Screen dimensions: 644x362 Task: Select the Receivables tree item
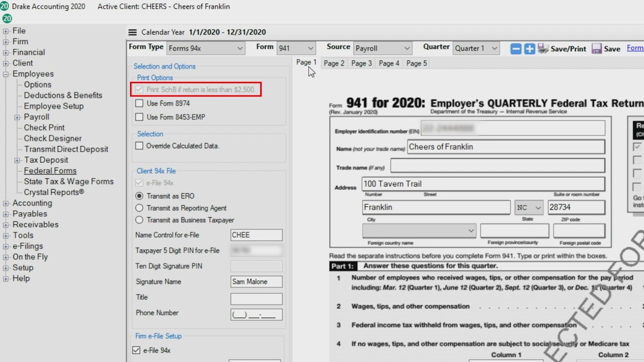35,225
